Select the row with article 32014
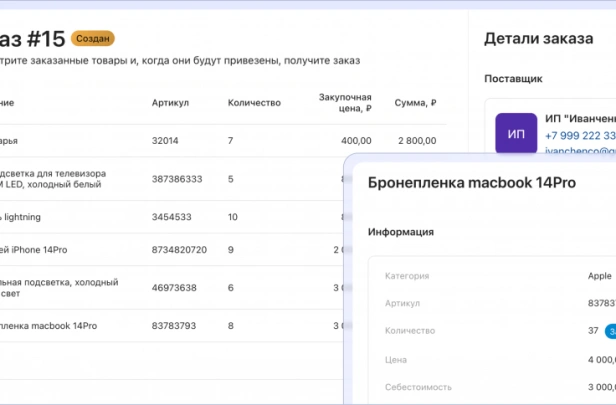Screen dimensions: 616x405 (x=220, y=141)
